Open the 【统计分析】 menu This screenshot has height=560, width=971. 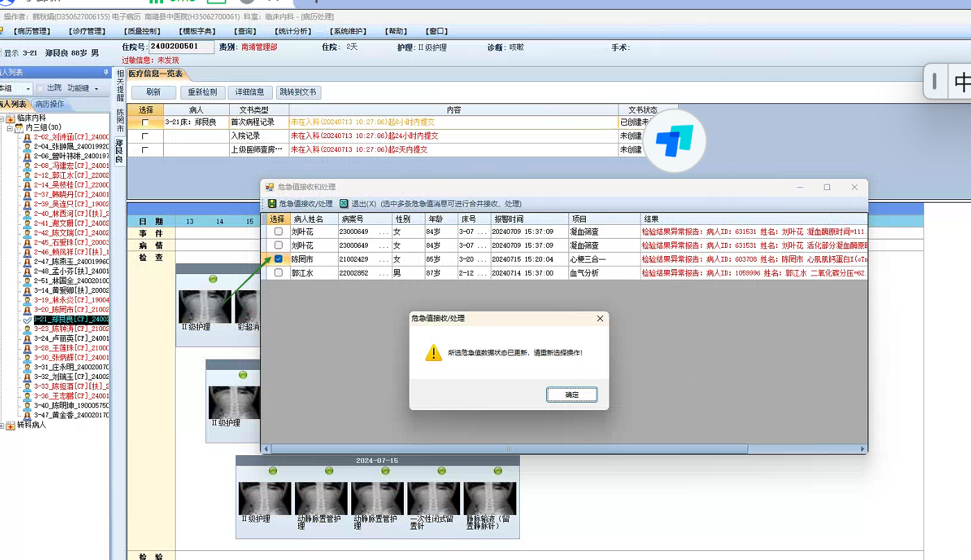pos(294,31)
